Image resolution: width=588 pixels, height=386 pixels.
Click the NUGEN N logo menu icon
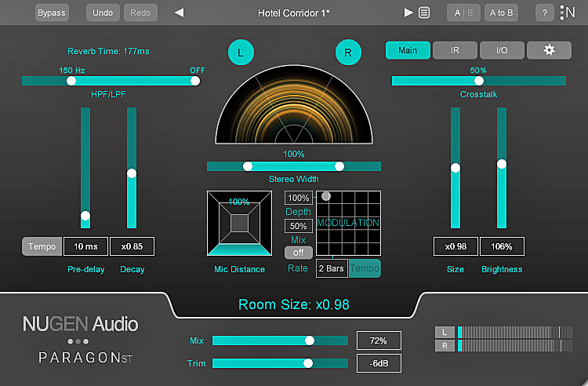point(568,13)
